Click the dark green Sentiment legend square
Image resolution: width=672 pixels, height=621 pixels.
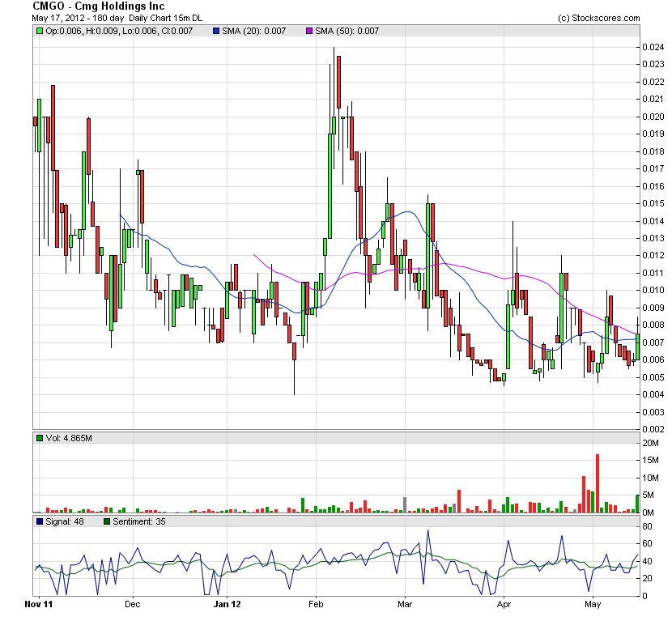pos(107,521)
